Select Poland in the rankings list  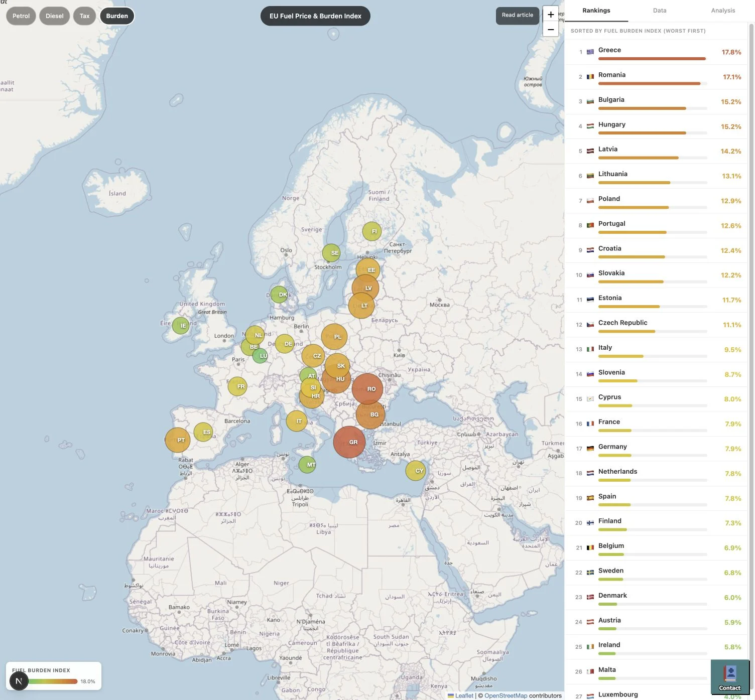656,201
